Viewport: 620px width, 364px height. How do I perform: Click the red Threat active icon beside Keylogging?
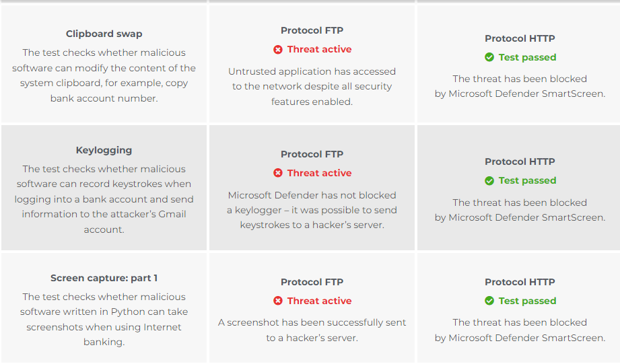[x=278, y=174]
